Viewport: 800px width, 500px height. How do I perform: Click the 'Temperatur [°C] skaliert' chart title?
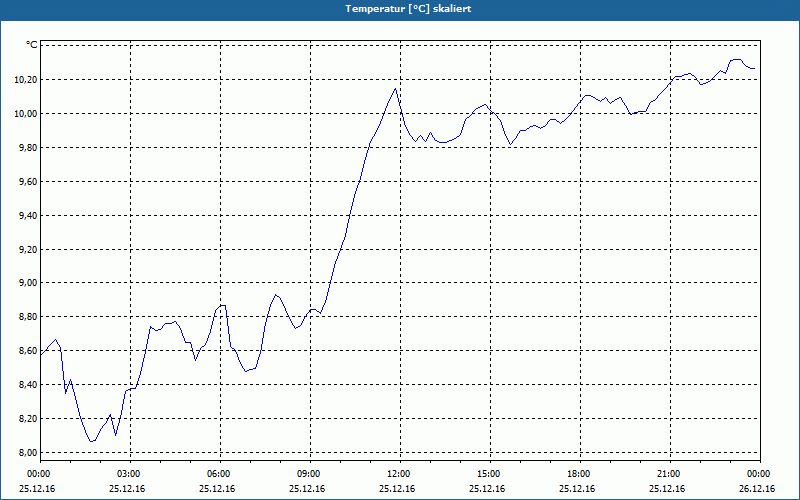tap(408, 9)
